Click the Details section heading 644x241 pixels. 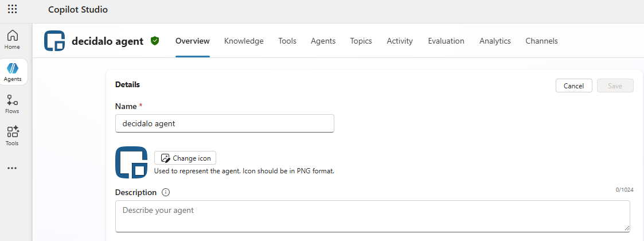127,85
